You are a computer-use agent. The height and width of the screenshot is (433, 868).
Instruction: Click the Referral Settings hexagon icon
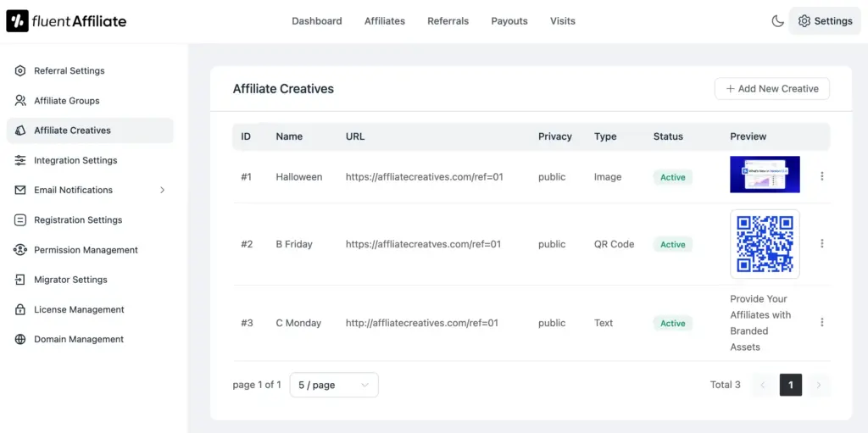click(x=20, y=71)
